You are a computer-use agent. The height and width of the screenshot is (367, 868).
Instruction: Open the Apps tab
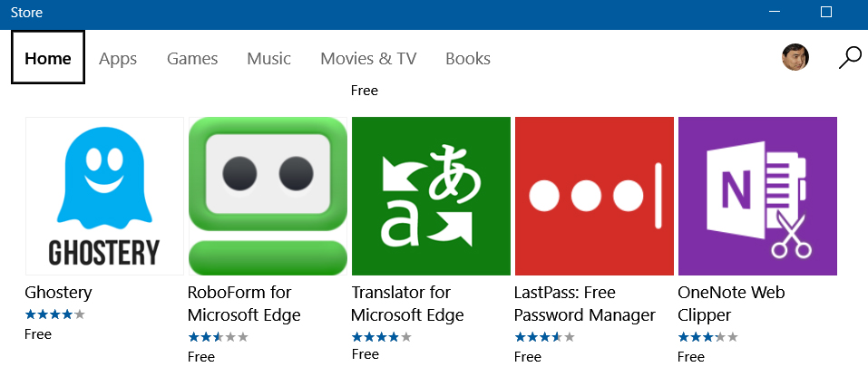pyautogui.click(x=118, y=59)
